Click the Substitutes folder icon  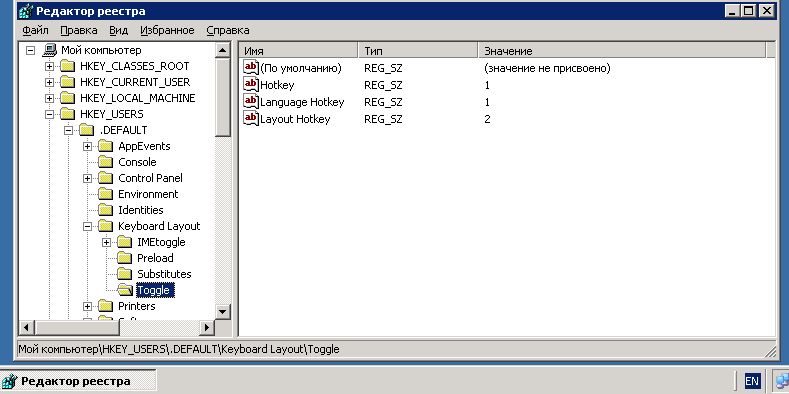125,274
